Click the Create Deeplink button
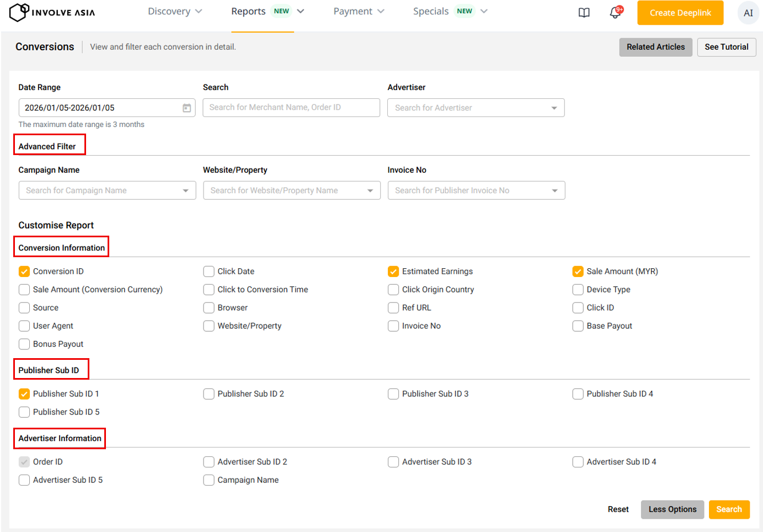The width and height of the screenshot is (763, 532). pos(680,13)
